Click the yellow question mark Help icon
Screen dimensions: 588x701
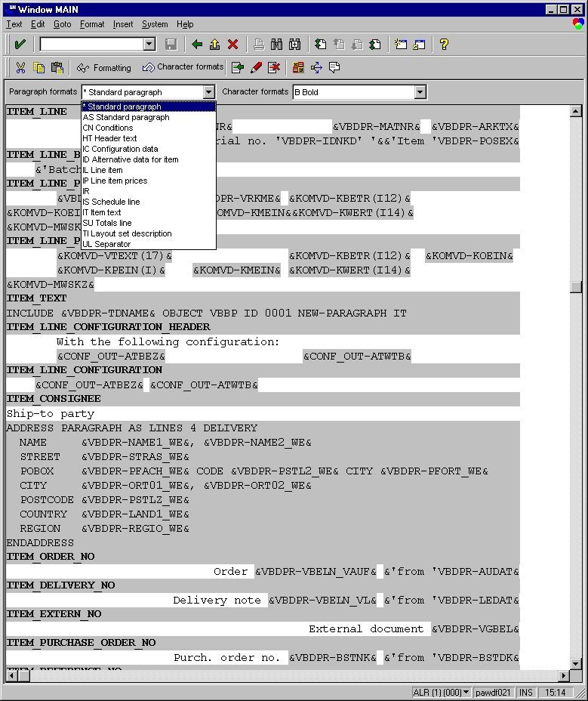(444, 45)
